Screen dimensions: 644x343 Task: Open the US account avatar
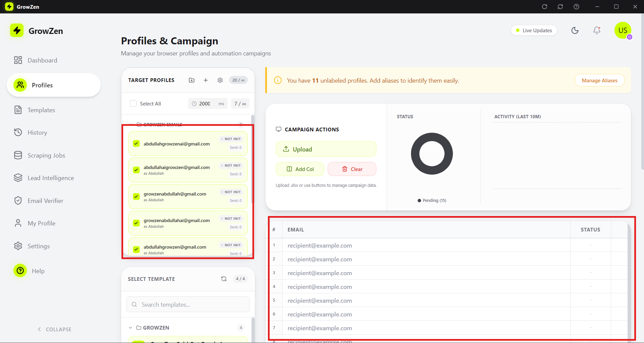pos(623,30)
